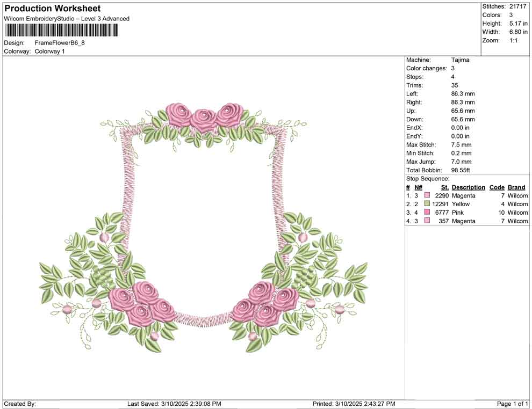Select the design name FrameFlowerB6_8
This screenshot has height=409, width=532.
tap(59, 43)
